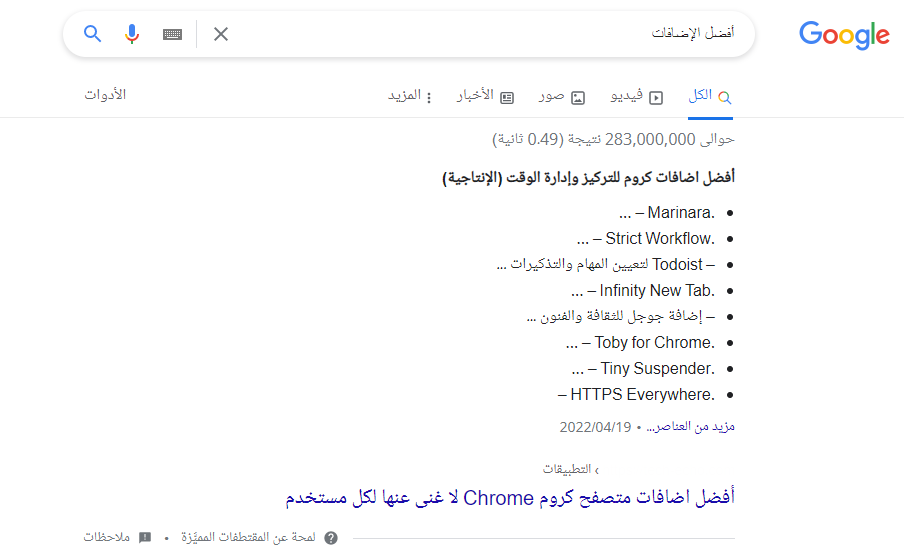Screen dimensions: 904x546
Task: Click the featured snippet heading text
Action: pos(589,178)
